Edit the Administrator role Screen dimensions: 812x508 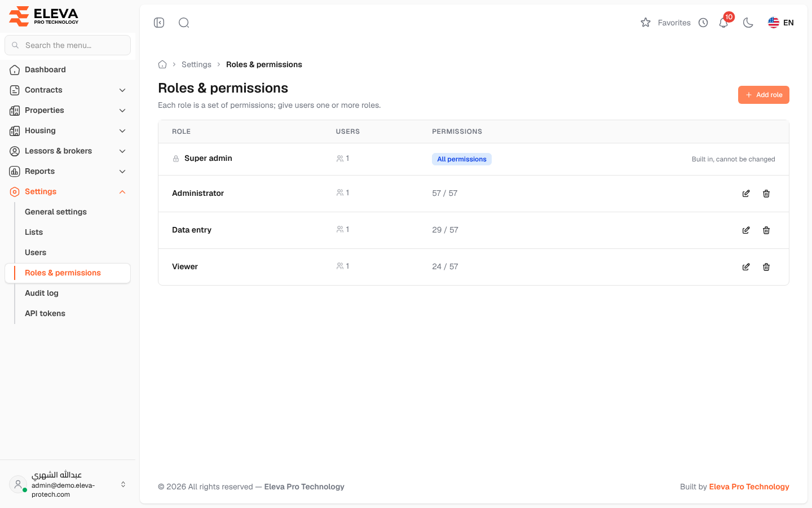point(746,194)
